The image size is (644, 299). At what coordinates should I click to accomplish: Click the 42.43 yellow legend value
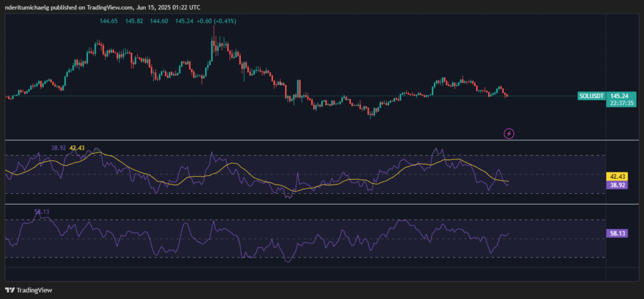click(x=77, y=147)
